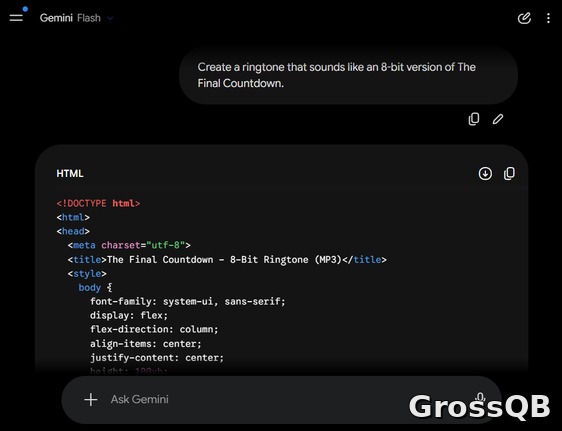This screenshot has width=562, height=431.
Task: Click the 'display: flex;' line
Action: pyautogui.click(x=129, y=316)
